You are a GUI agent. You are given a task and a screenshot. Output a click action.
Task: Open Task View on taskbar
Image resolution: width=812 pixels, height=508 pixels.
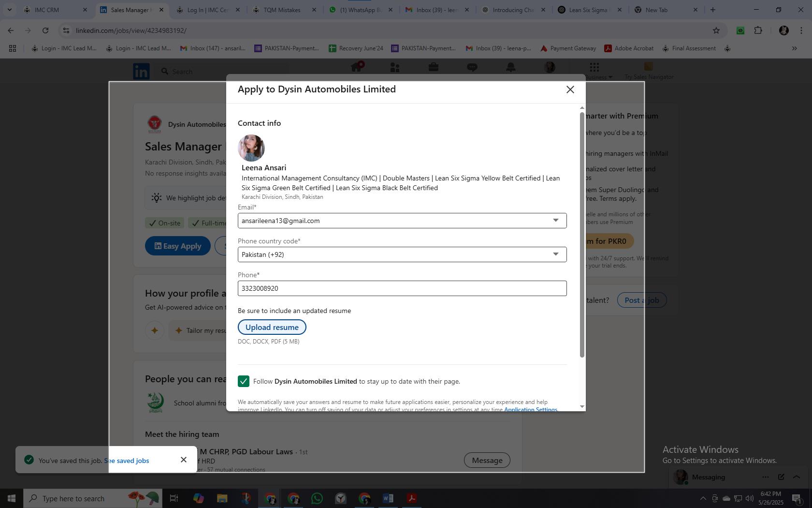coord(174,498)
